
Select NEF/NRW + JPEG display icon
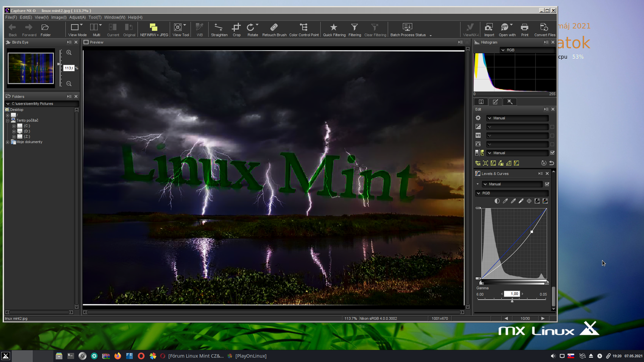(153, 27)
